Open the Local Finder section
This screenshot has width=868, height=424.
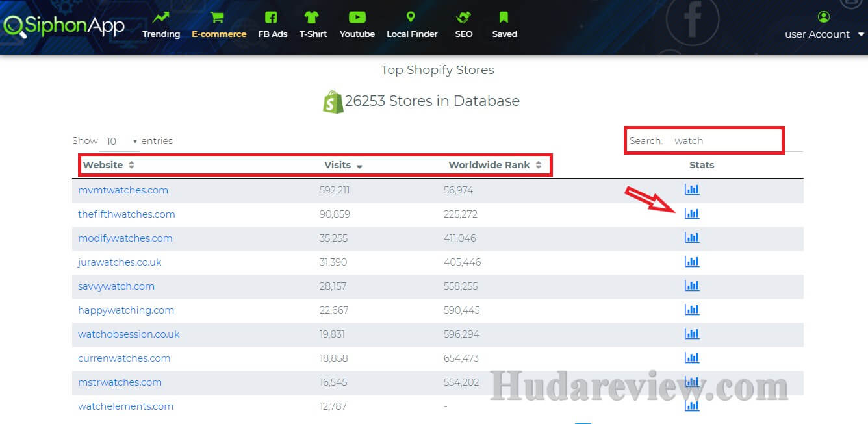(412, 25)
